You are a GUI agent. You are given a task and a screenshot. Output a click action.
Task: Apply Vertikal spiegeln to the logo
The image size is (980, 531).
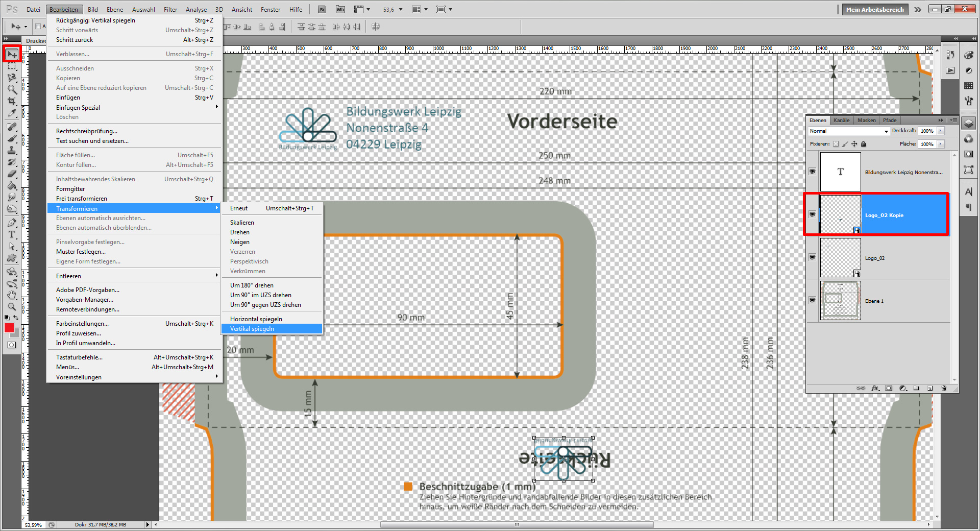pyautogui.click(x=252, y=329)
